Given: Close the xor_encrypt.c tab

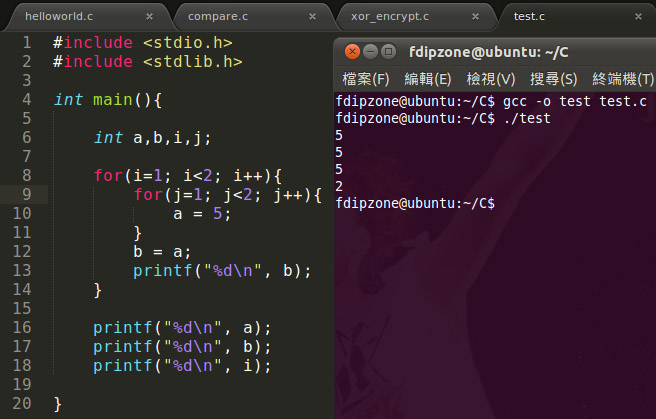Looking at the screenshot, I should click(475, 16).
